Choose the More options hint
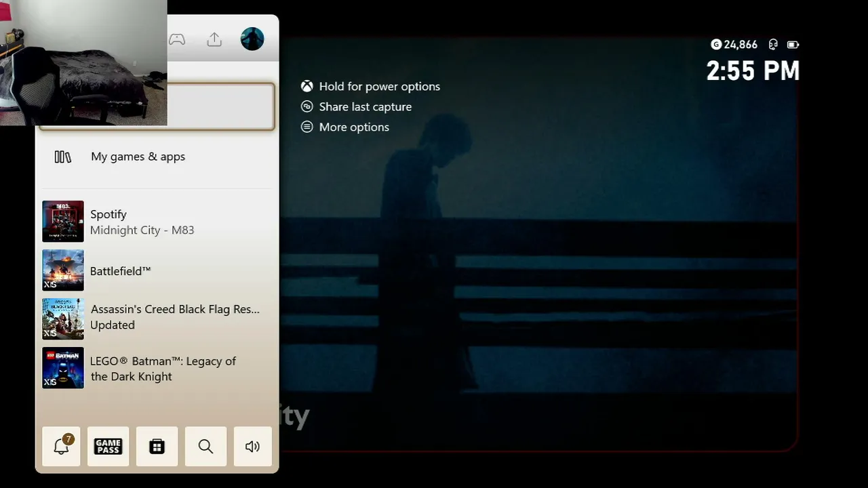Viewport: 868px width, 488px height. click(x=345, y=127)
